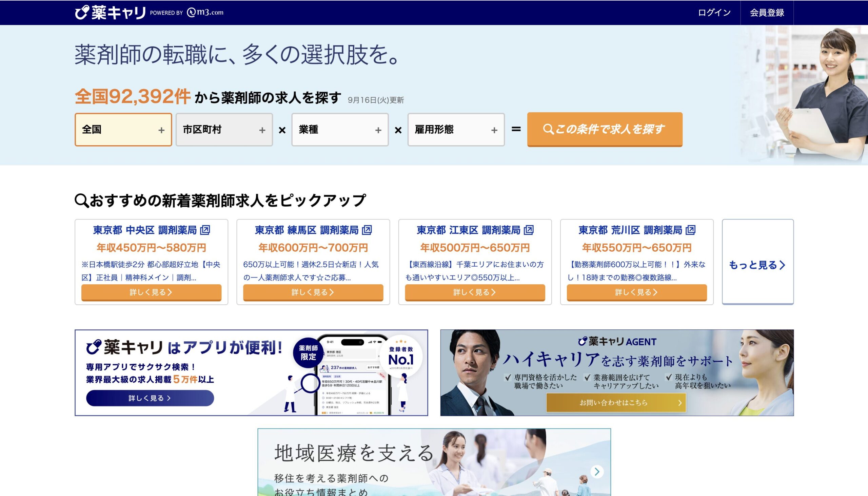This screenshot has width=868, height=496.
Task: Click もっと見る to view more jobs
Action: [757, 265]
